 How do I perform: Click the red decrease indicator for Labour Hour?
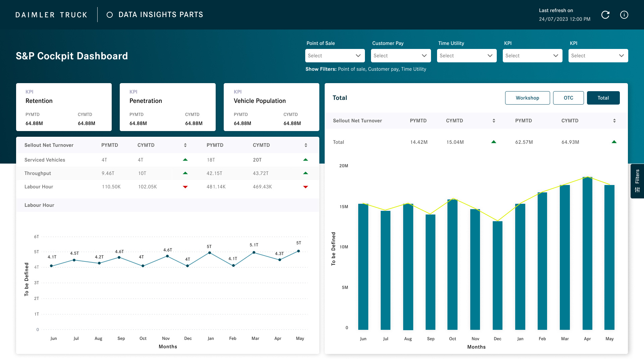(185, 187)
